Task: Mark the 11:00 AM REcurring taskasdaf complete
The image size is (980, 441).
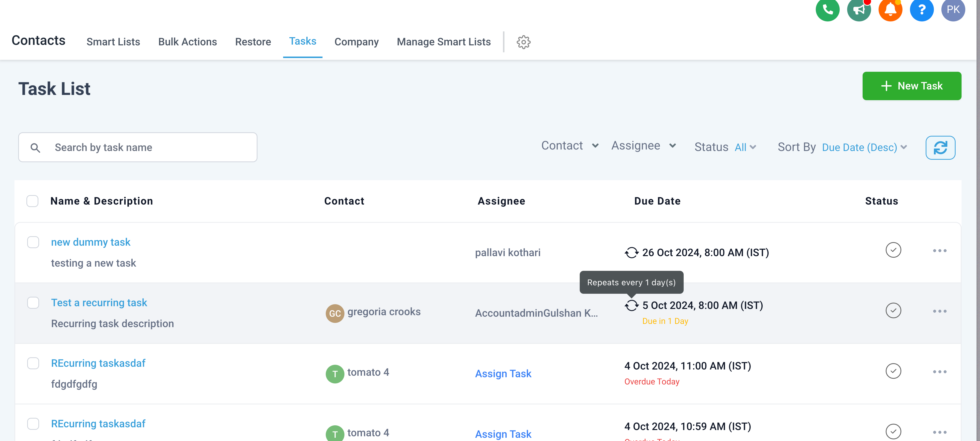Action: [x=893, y=371]
